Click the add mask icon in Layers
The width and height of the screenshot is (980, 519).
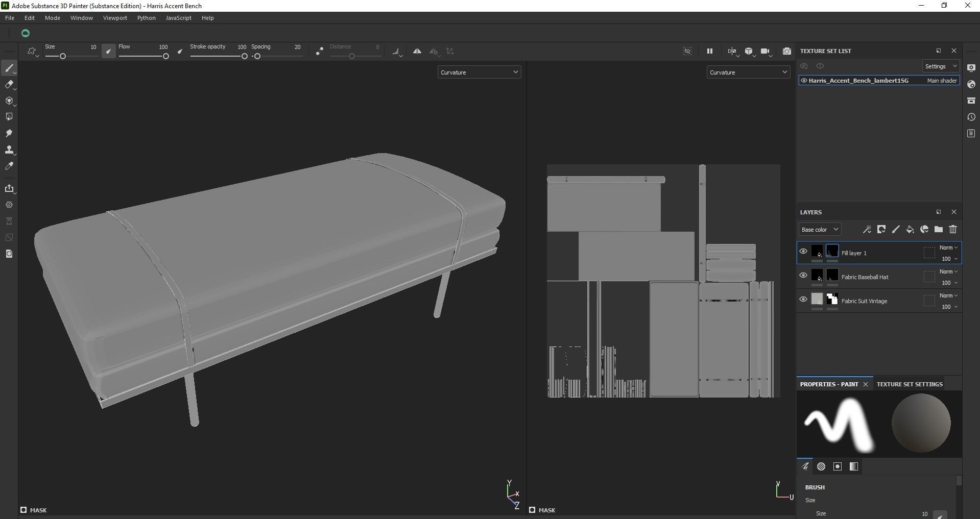coord(881,230)
